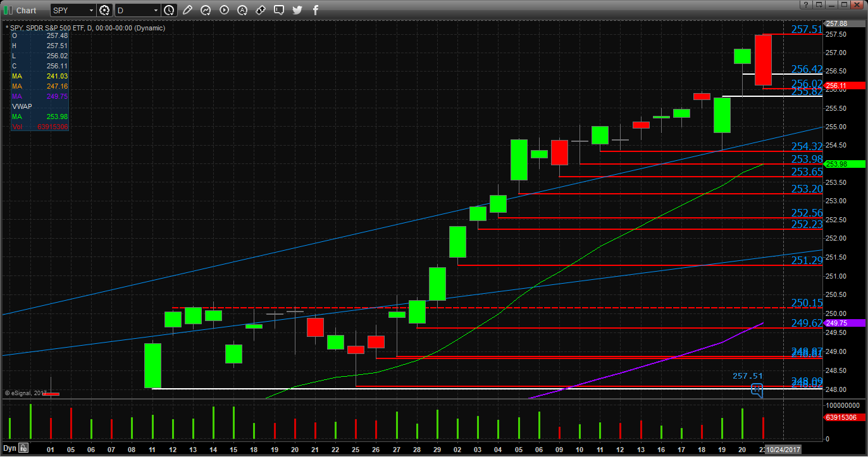Click the 250.15 price line label
Image resolution: width=868 pixels, height=461 pixels.
click(x=807, y=303)
